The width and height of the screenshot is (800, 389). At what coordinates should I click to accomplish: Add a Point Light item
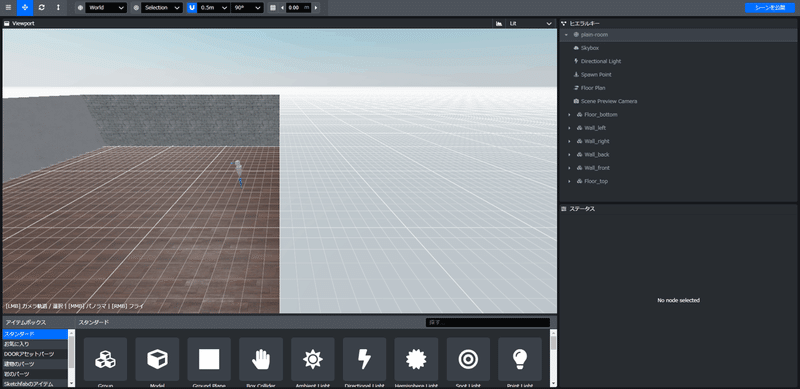[x=520, y=359]
